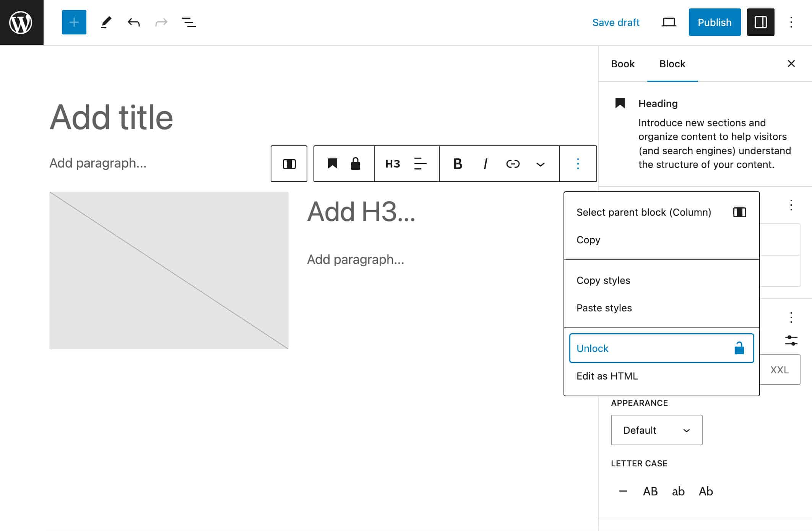Expand the more options ellipsis menu
The width and height of the screenshot is (812, 531).
[578, 164]
